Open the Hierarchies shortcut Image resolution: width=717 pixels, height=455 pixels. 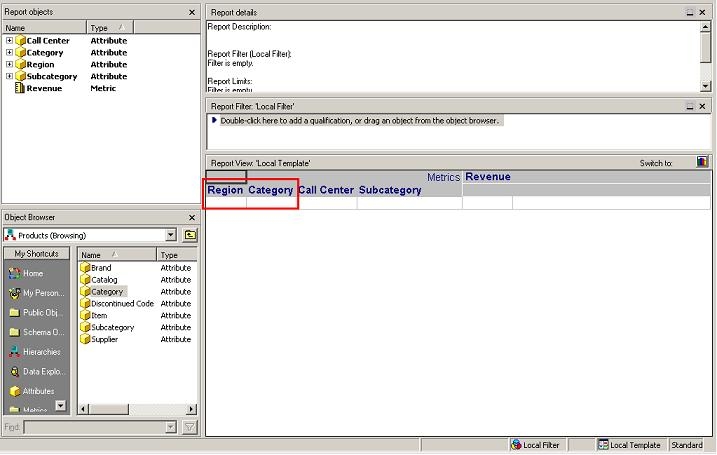tap(40, 352)
